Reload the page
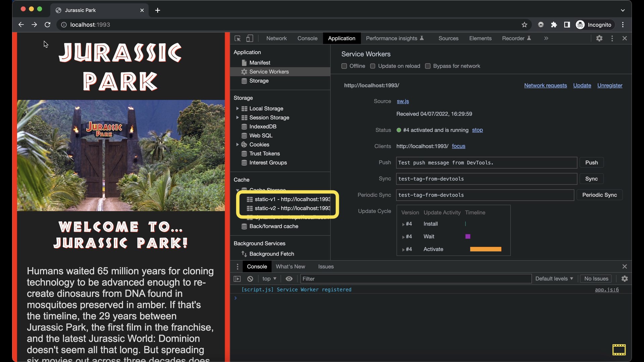Viewport: 644px width, 362px height. (48, 25)
